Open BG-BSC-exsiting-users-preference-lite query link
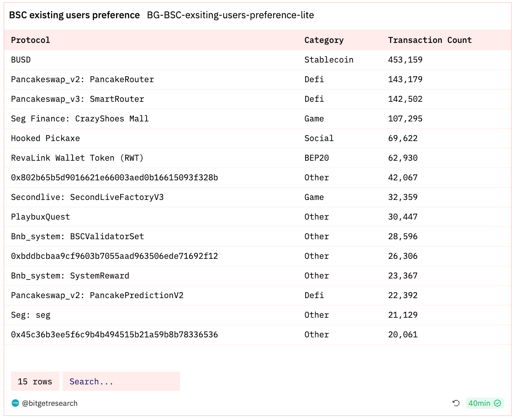This screenshot has width=518, height=420. pos(230,15)
